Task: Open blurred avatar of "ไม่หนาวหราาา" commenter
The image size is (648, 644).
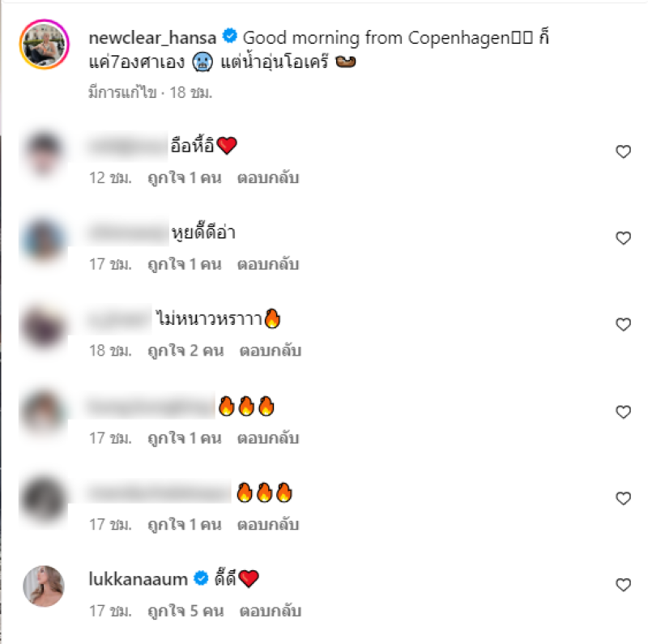Action: point(44,326)
